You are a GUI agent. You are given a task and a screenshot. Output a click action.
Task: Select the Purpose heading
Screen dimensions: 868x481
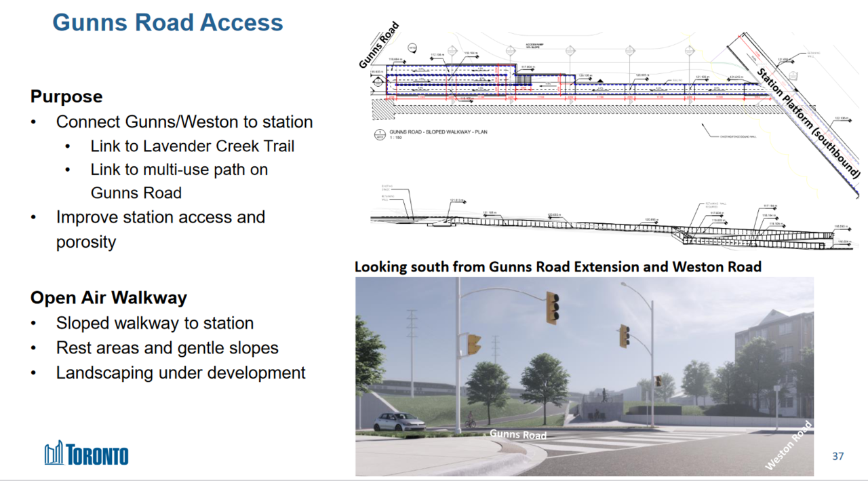coord(66,96)
